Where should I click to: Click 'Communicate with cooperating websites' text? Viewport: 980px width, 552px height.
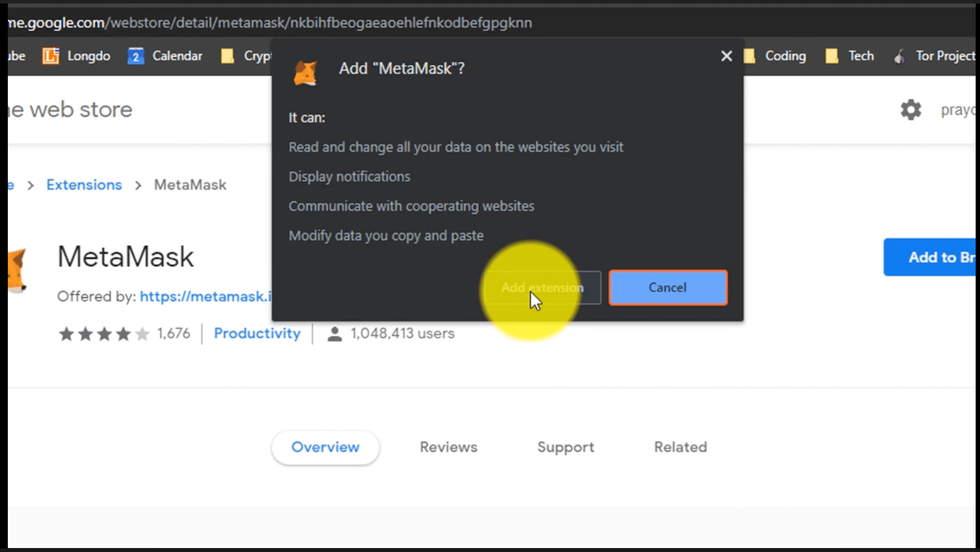click(x=411, y=206)
